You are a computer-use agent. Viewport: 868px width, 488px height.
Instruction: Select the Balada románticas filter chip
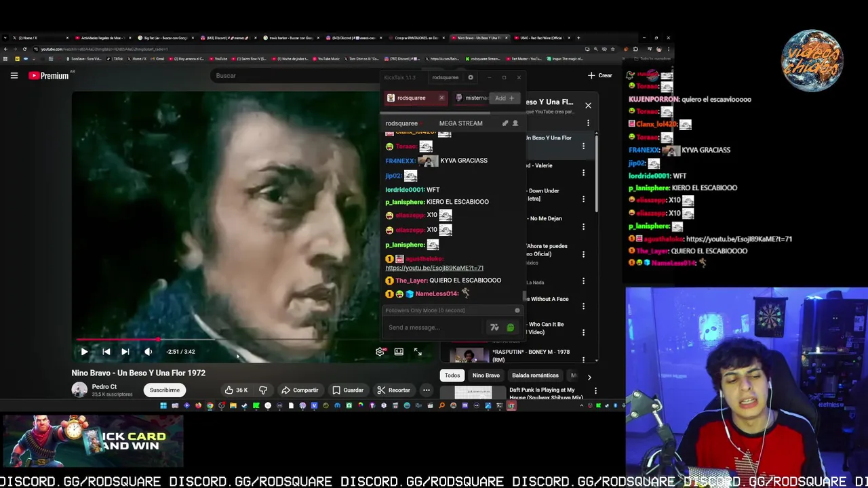535,375
